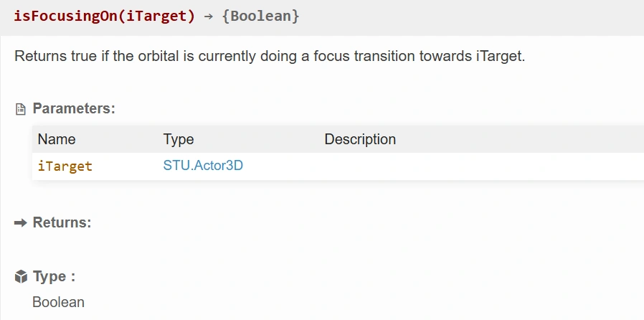Click the Type column header in table
This screenshot has height=320, width=644.
179,139
